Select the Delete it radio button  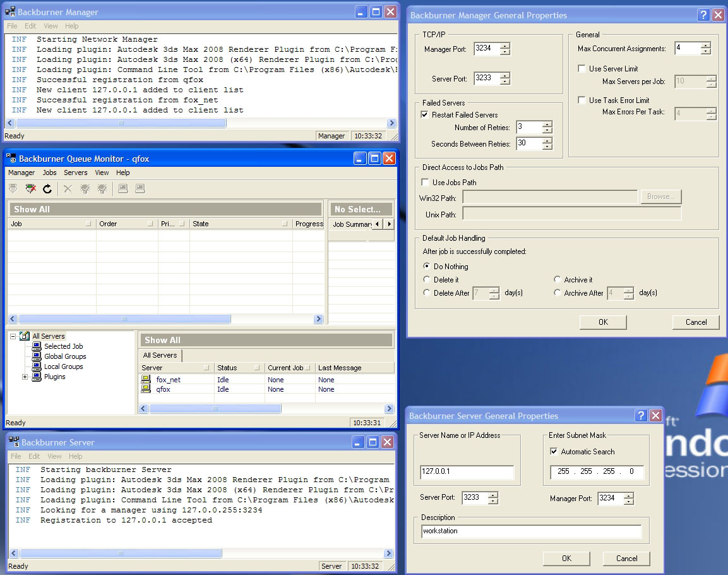coord(426,280)
